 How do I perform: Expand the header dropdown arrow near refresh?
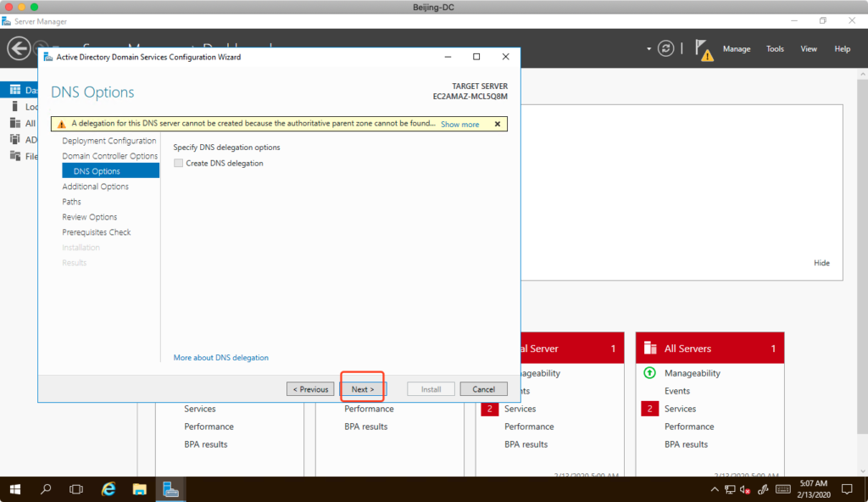[x=649, y=49]
